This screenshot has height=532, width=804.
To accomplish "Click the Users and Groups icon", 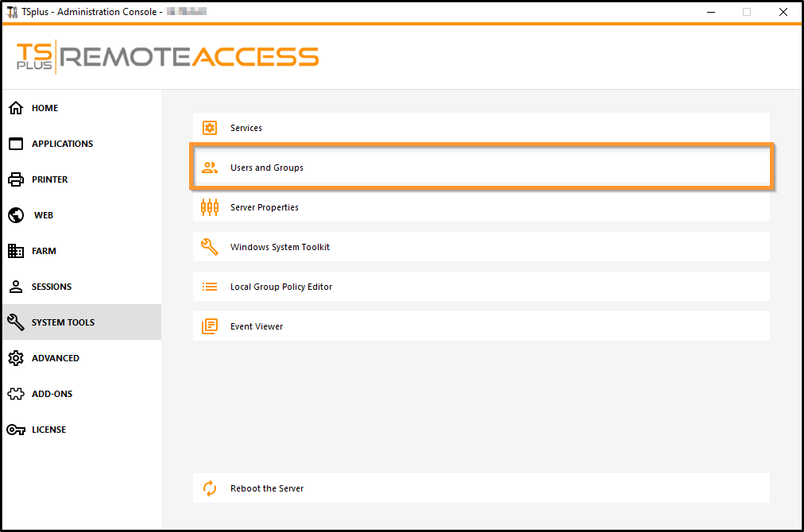I will click(210, 168).
